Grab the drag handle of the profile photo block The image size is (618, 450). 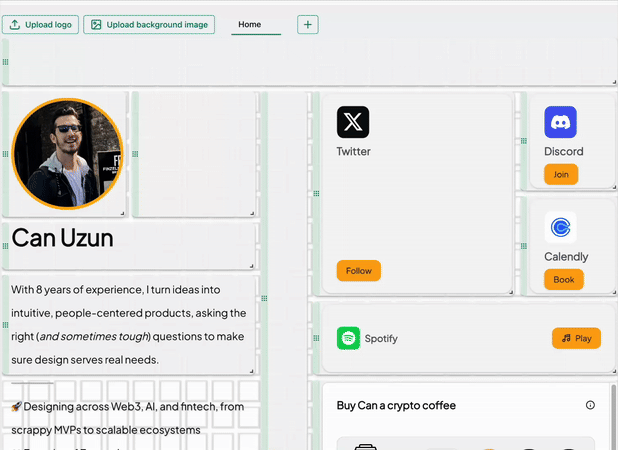(x=5, y=154)
